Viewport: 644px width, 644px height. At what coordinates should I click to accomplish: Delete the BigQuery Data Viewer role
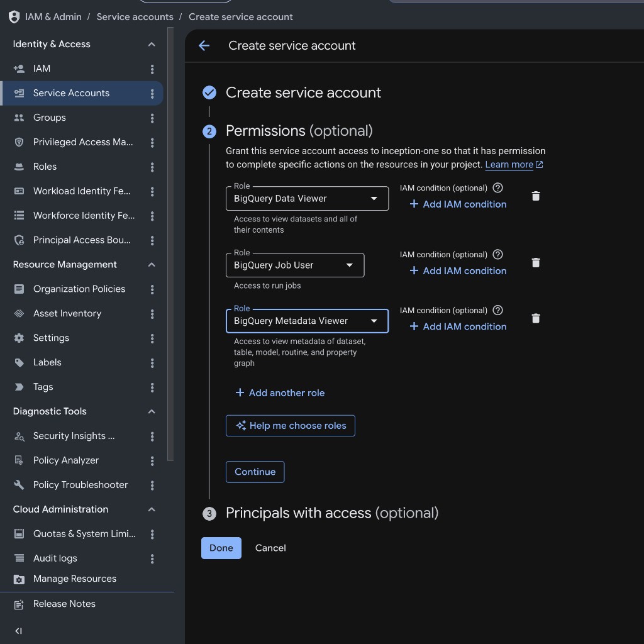(536, 196)
